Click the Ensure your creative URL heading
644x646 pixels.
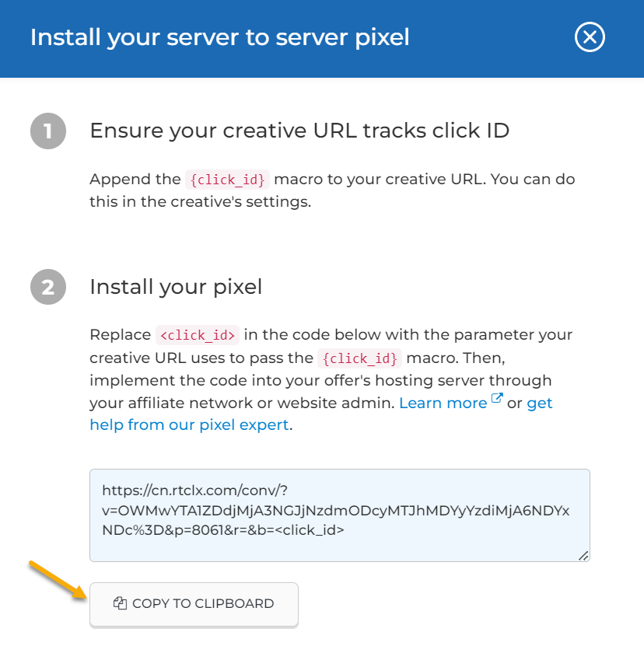pos(299,131)
